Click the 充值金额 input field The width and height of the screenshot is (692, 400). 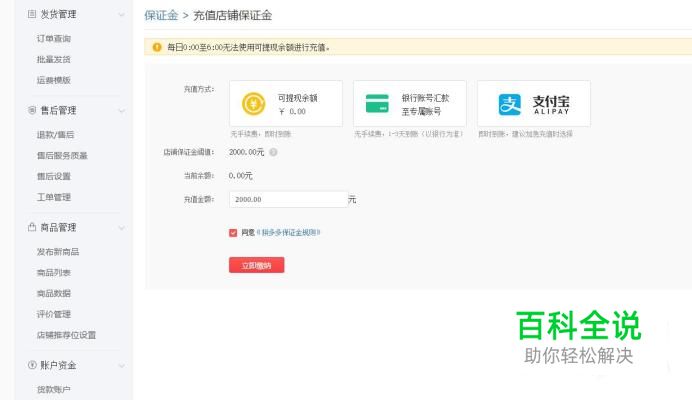point(289,200)
